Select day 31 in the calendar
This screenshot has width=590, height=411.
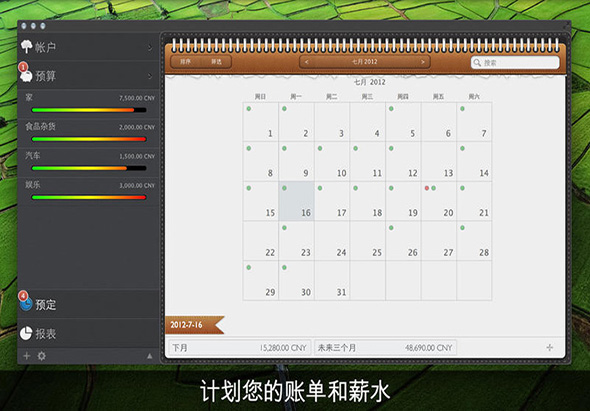tap(332, 280)
